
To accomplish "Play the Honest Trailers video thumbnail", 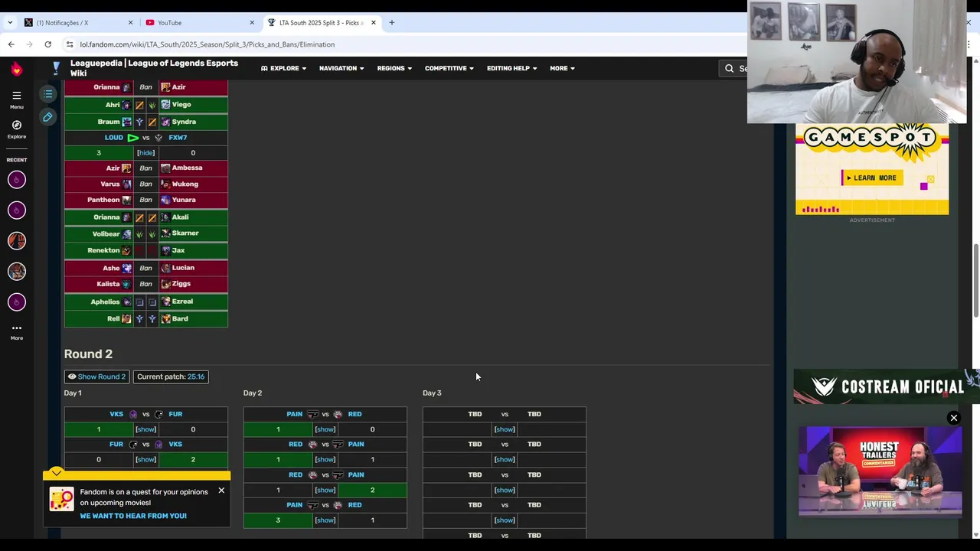I will (880, 472).
